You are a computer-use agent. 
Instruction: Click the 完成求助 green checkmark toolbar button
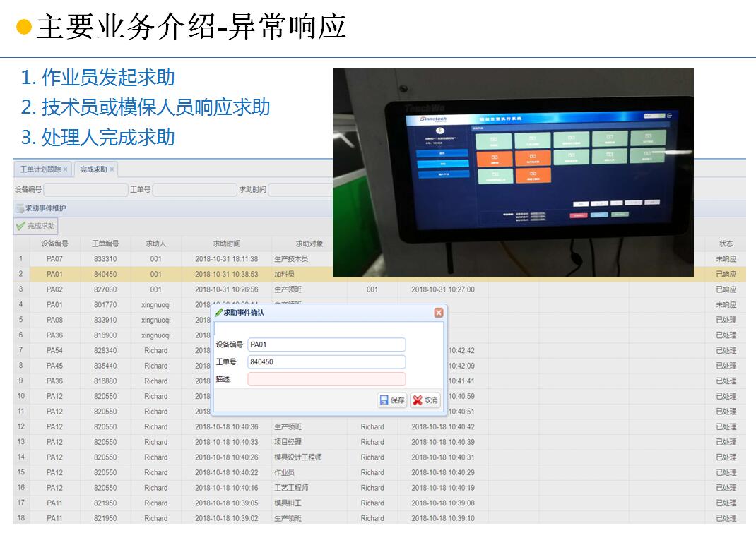36,227
